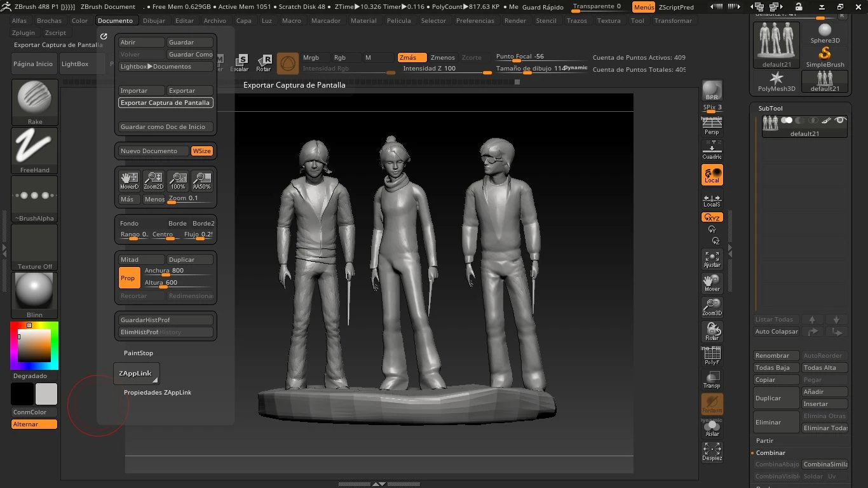This screenshot has width=868, height=488.
Task: Click the Despiez explode icon
Action: click(712, 452)
